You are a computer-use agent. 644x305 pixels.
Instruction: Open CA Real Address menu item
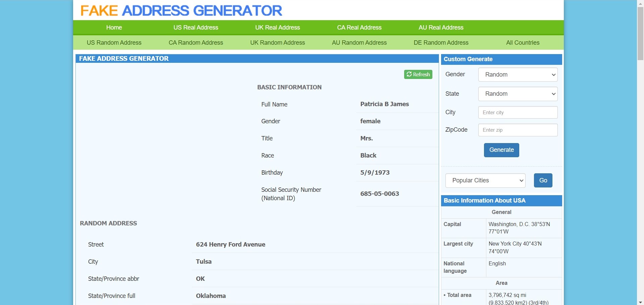click(x=359, y=28)
